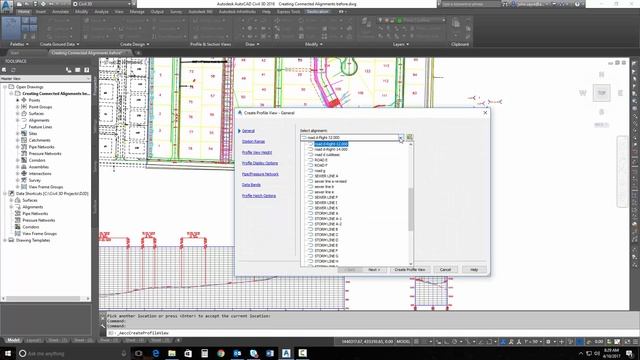
Task: Click the command line input field
Action: point(367,333)
